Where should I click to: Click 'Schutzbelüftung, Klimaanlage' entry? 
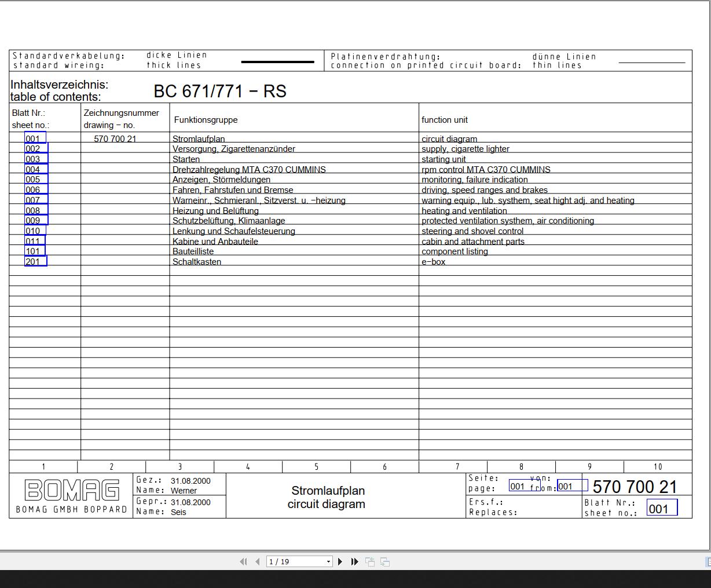coord(229,221)
